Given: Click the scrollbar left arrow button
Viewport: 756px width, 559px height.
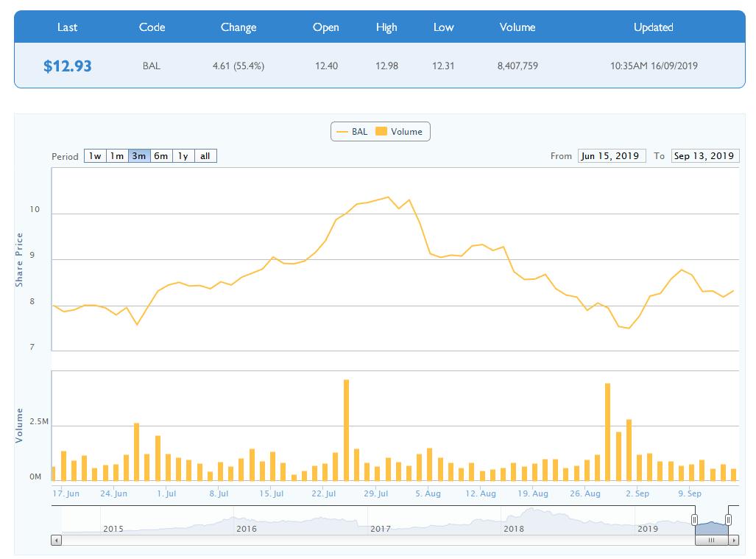Looking at the screenshot, I should tap(57, 540).
